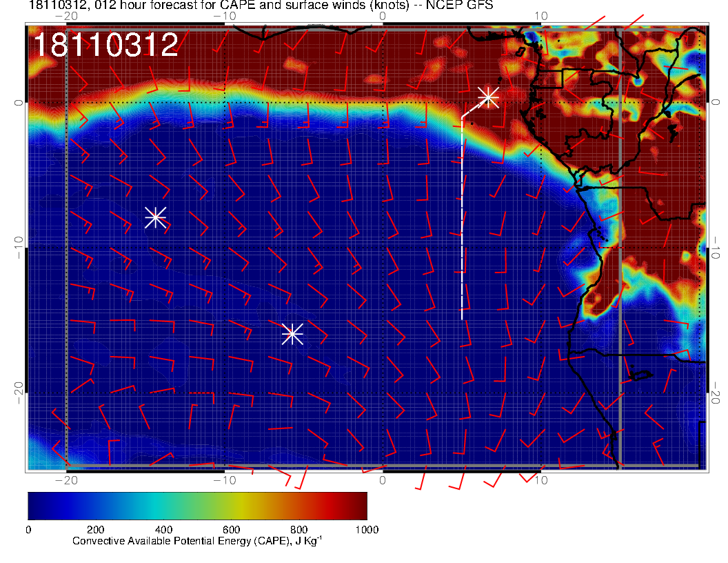Click the westernmost white asterisk marker
This screenshot has width=728, height=563.
155,217
